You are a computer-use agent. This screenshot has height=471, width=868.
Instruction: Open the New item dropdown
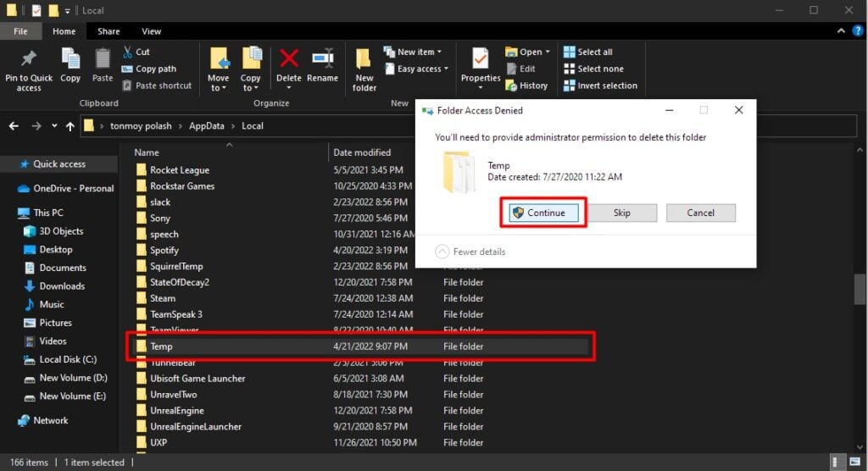pos(413,52)
